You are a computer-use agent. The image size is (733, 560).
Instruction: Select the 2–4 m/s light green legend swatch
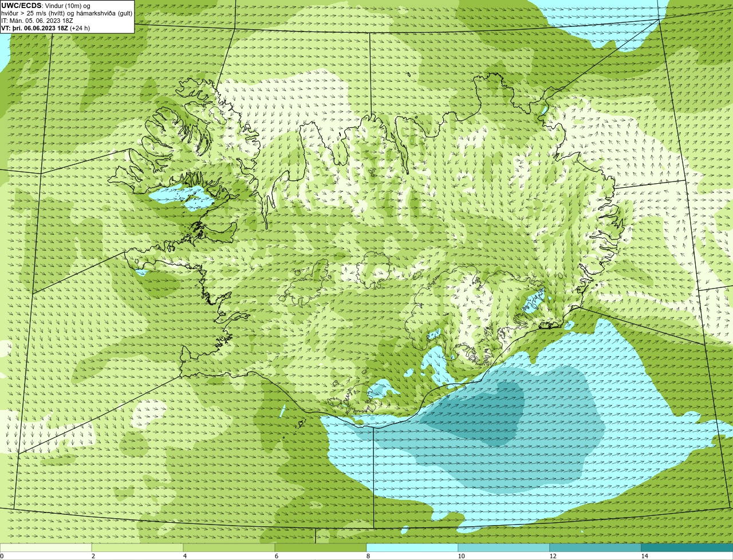[x=137, y=547]
